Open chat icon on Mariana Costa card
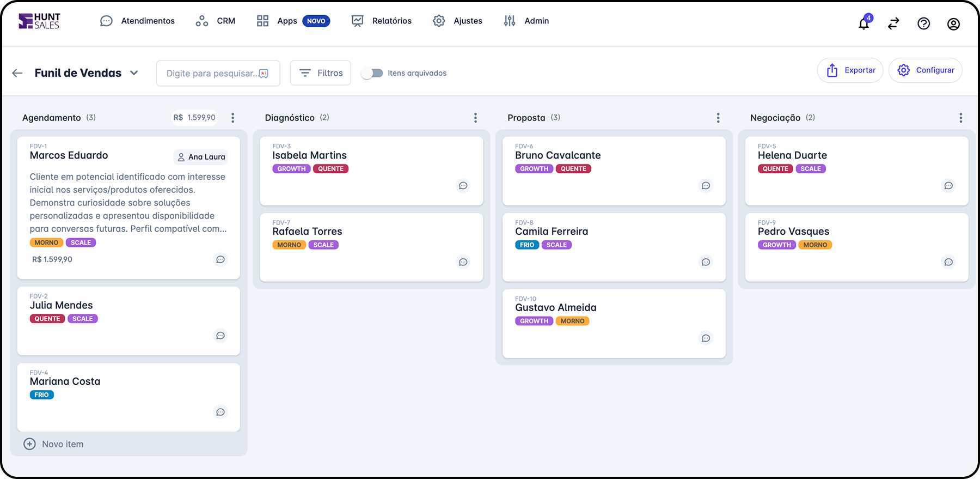This screenshot has height=479, width=980. coord(220,412)
